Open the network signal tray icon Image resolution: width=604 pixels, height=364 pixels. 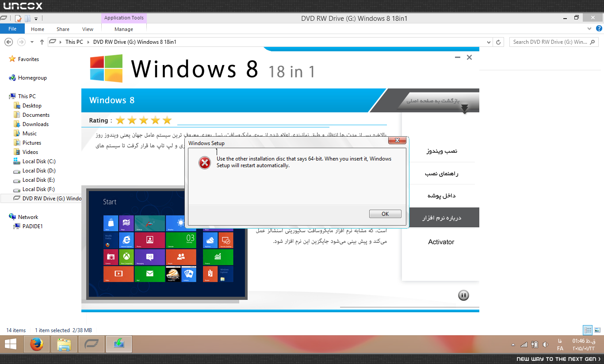(x=524, y=345)
